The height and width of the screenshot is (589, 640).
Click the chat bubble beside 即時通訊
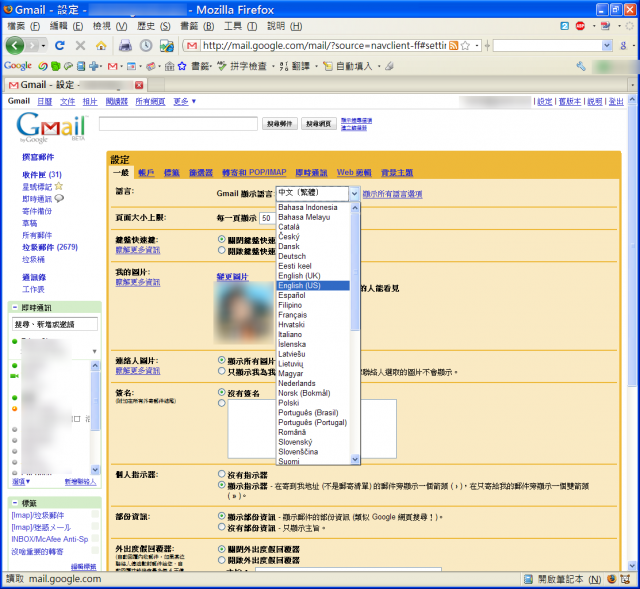click(x=60, y=198)
